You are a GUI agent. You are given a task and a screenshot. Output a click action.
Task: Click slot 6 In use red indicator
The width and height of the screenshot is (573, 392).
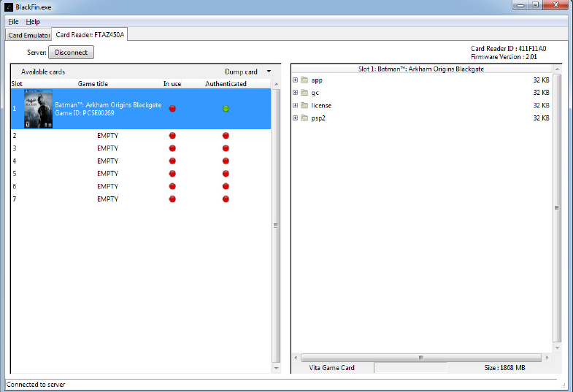tap(172, 186)
